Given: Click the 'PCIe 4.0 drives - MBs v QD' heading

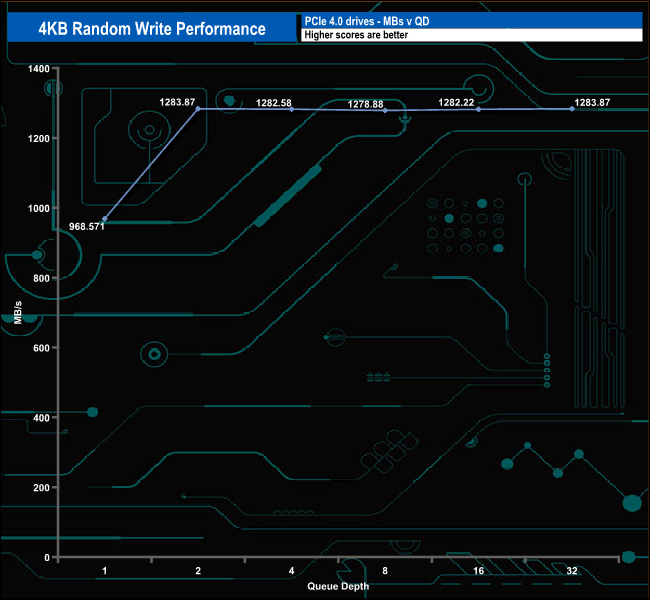Looking at the screenshot, I should [361, 20].
